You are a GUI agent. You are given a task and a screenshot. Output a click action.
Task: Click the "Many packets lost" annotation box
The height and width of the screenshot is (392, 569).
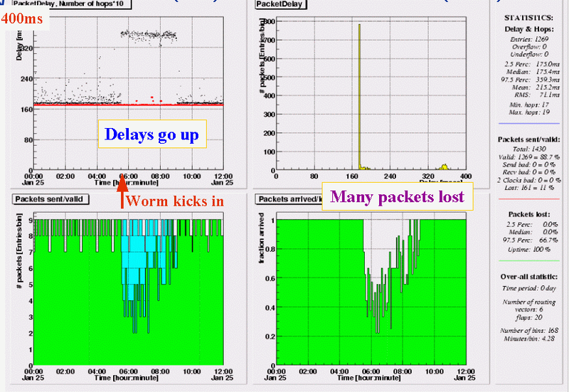click(x=395, y=196)
